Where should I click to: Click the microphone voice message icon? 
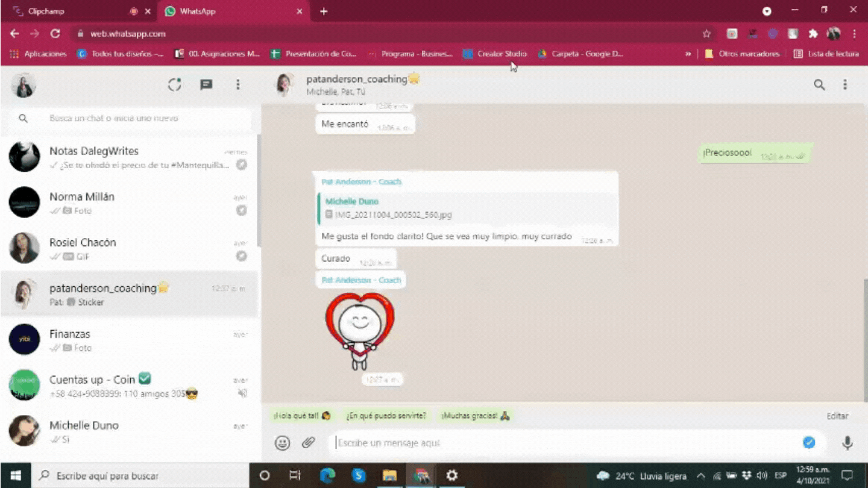click(x=847, y=443)
